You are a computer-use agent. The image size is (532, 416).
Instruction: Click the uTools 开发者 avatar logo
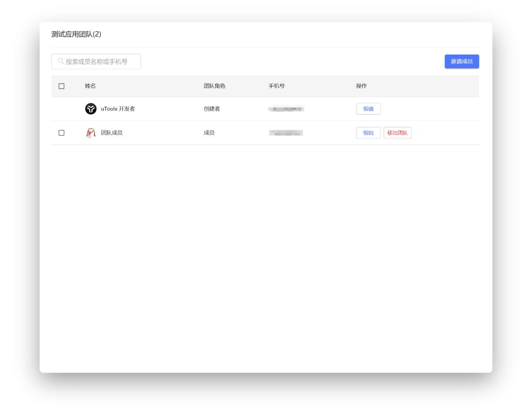pos(91,109)
